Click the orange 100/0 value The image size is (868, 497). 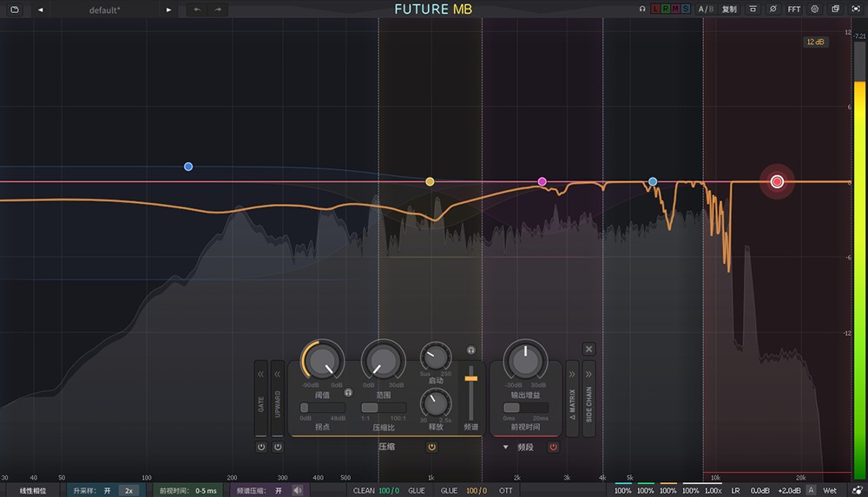477,490
